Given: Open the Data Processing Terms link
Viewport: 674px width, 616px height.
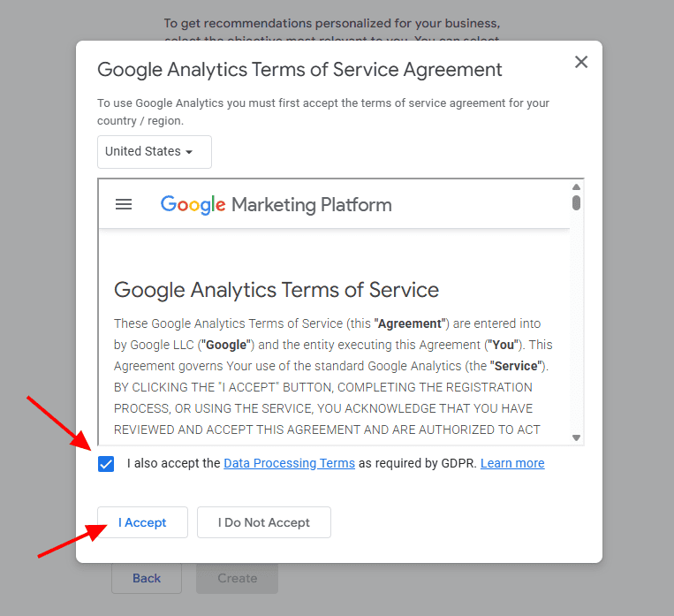Looking at the screenshot, I should (289, 463).
